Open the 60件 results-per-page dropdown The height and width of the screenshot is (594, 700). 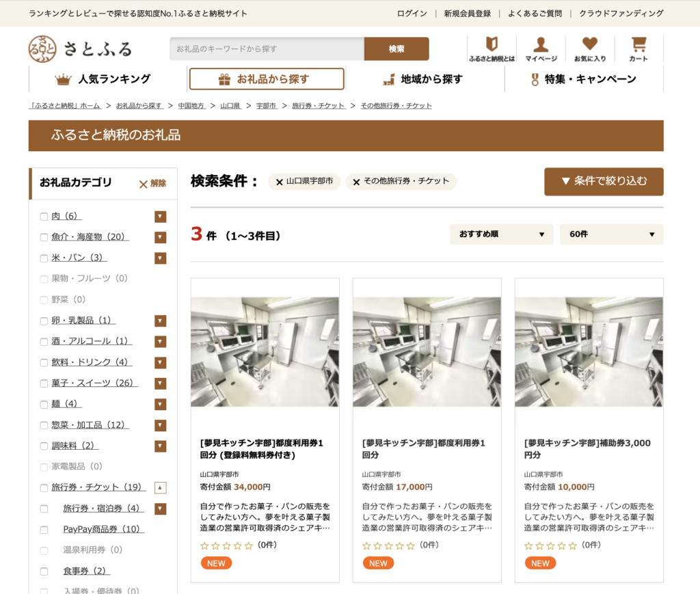coord(610,234)
